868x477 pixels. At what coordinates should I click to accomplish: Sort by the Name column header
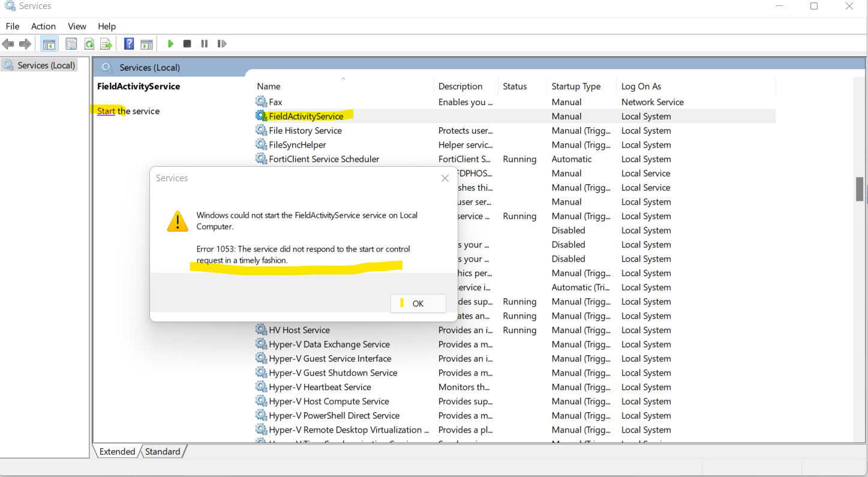point(343,86)
